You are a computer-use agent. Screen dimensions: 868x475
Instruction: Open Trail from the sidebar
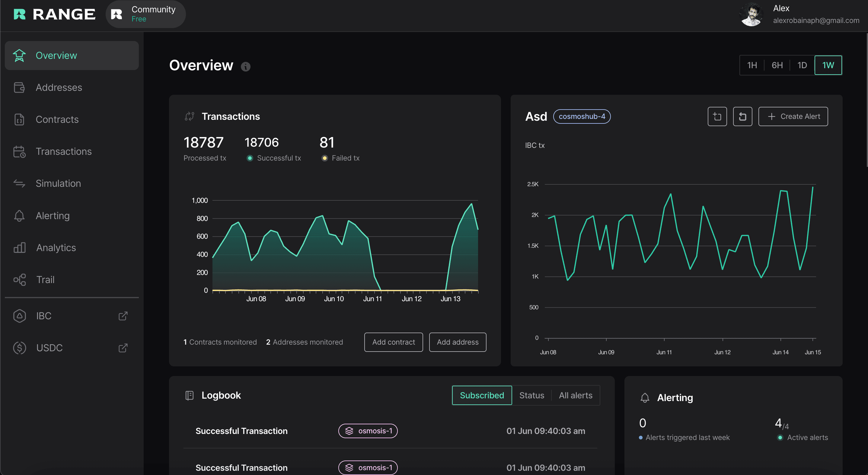pos(45,280)
